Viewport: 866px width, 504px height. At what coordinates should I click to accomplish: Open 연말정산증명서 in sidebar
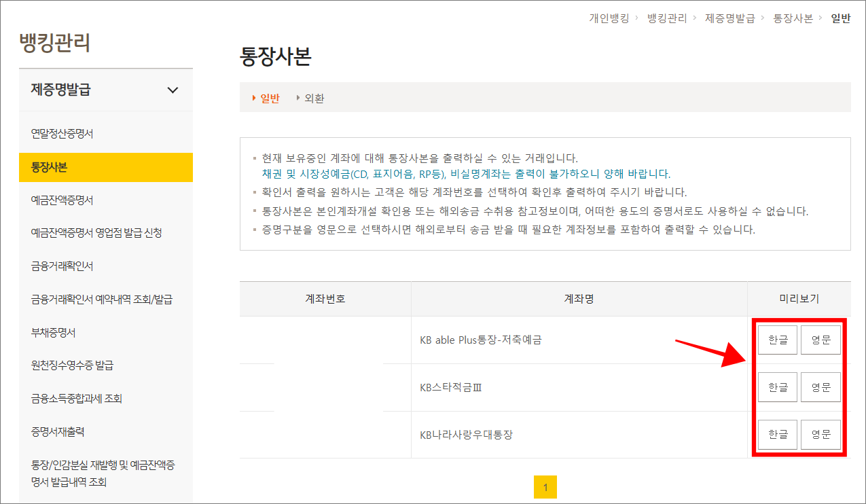pos(62,134)
